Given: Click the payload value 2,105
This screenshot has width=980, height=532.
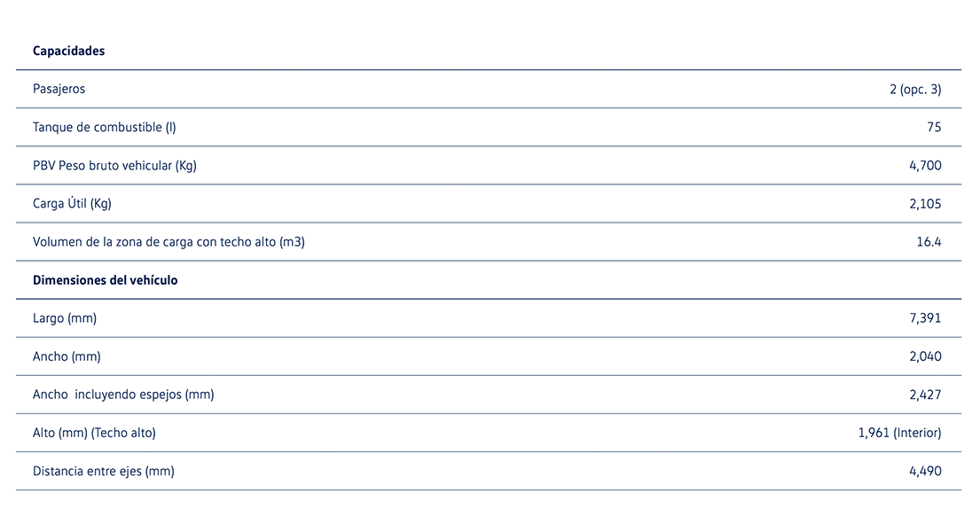Looking at the screenshot, I should (x=925, y=204).
